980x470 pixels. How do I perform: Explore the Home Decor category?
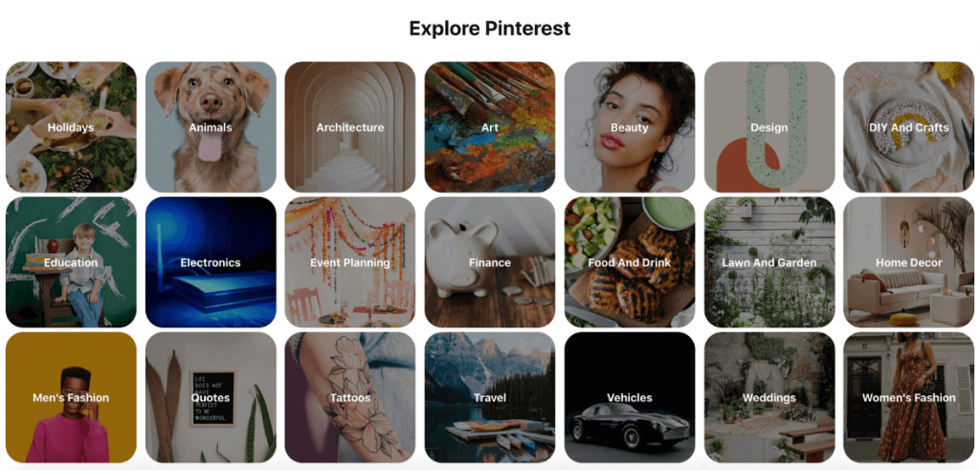point(909,262)
